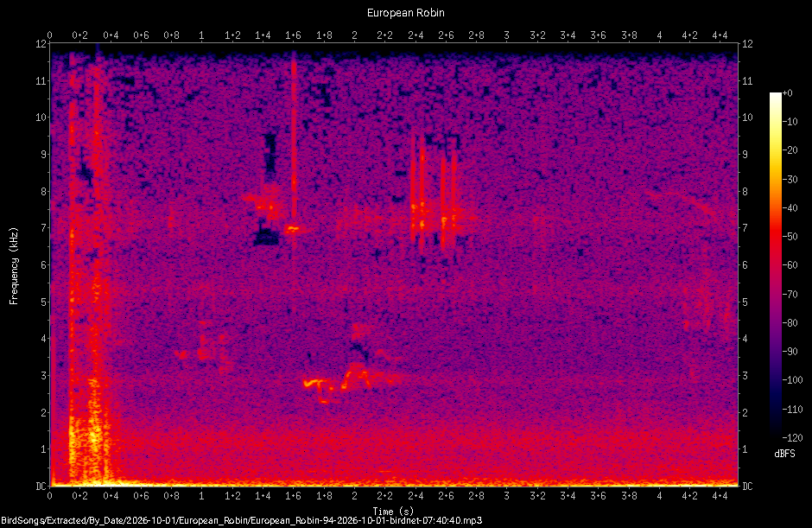Select the "-40" colorbar tick label
The height and width of the screenshot is (528, 812).
(790, 207)
